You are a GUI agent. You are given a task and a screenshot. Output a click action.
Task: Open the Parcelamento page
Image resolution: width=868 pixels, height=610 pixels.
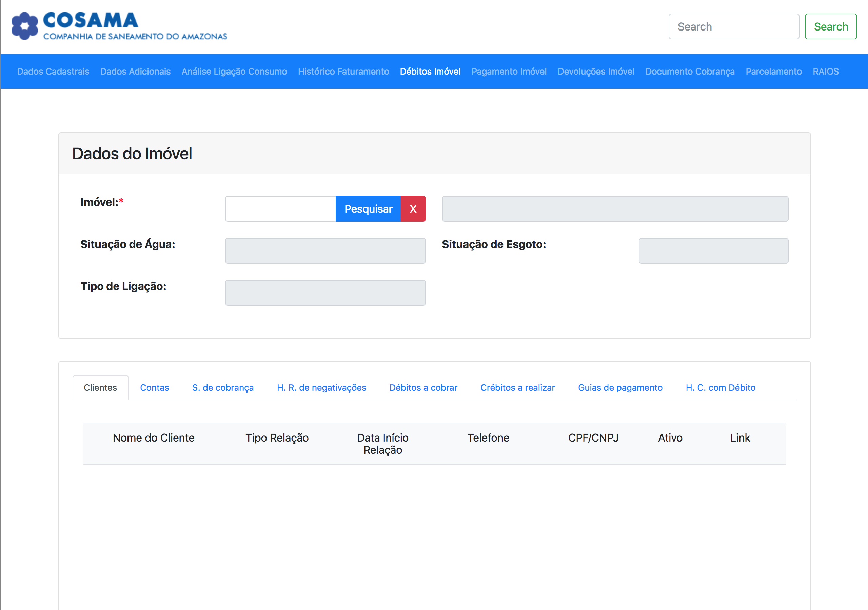[773, 72]
